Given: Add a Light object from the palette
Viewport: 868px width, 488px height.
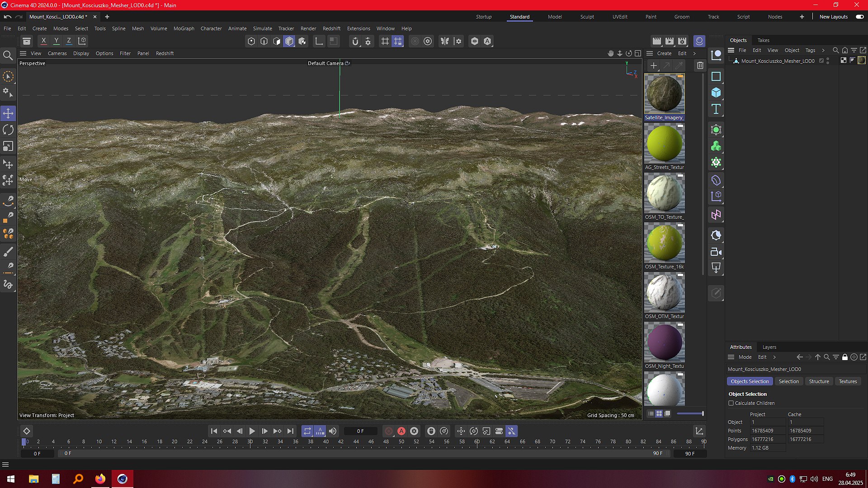Looking at the screenshot, I should point(716,268).
